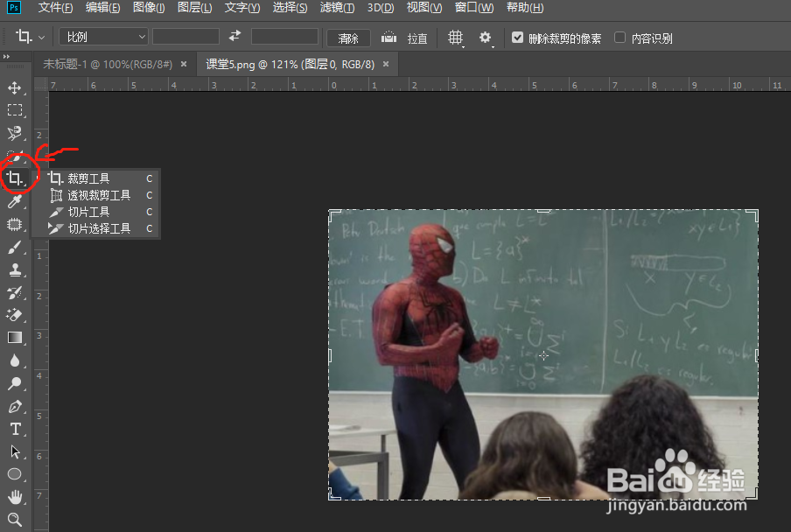Image resolution: width=791 pixels, height=532 pixels.
Task: Open the 滤镜(T) menu
Action: (x=338, y=8)
